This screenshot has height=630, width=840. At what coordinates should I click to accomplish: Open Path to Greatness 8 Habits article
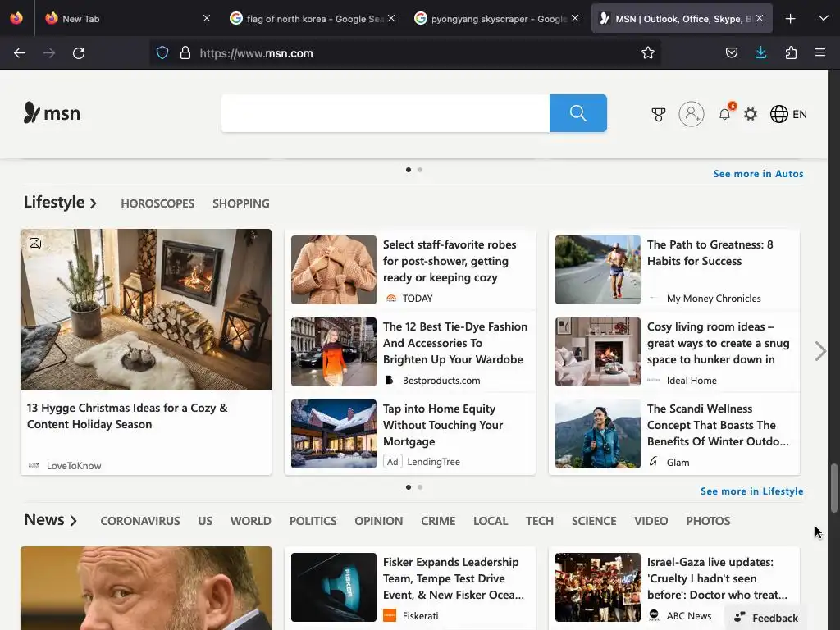point(674,270)
